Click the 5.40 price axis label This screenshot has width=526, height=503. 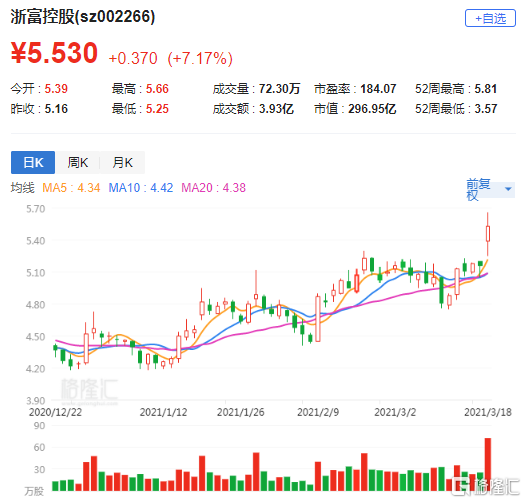[x=36, y=241]
